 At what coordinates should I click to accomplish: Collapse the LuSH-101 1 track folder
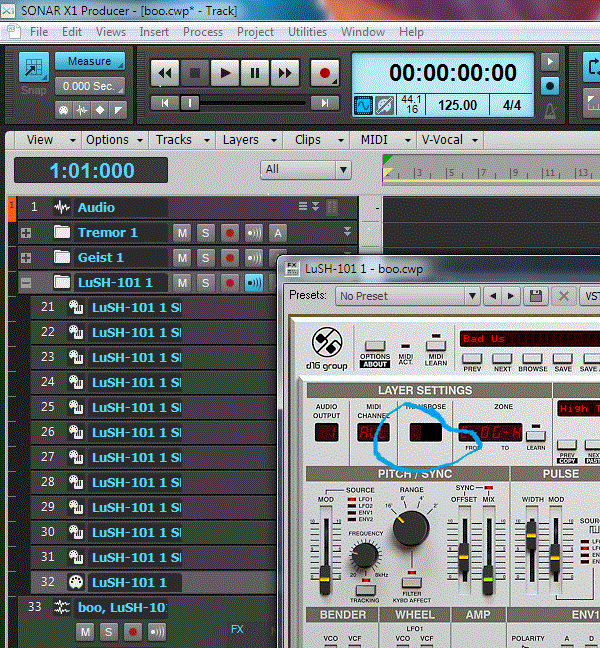(x=26, y=283)
